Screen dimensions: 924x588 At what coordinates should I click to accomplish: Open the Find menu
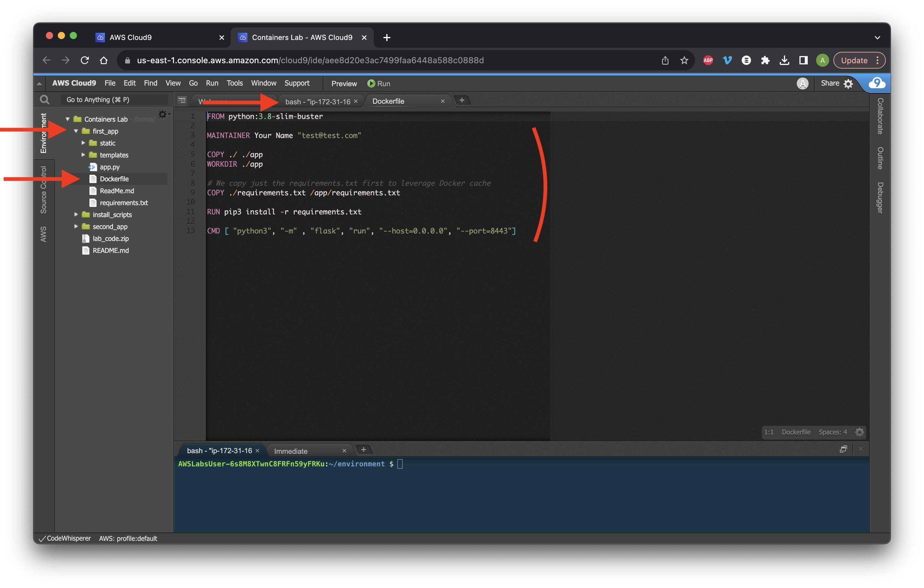pyautogui.click(x=151, y=83)
